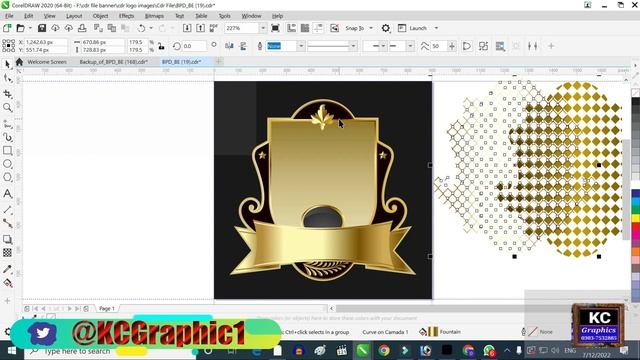Open the end arrowhead dropdown

(410, 46)
